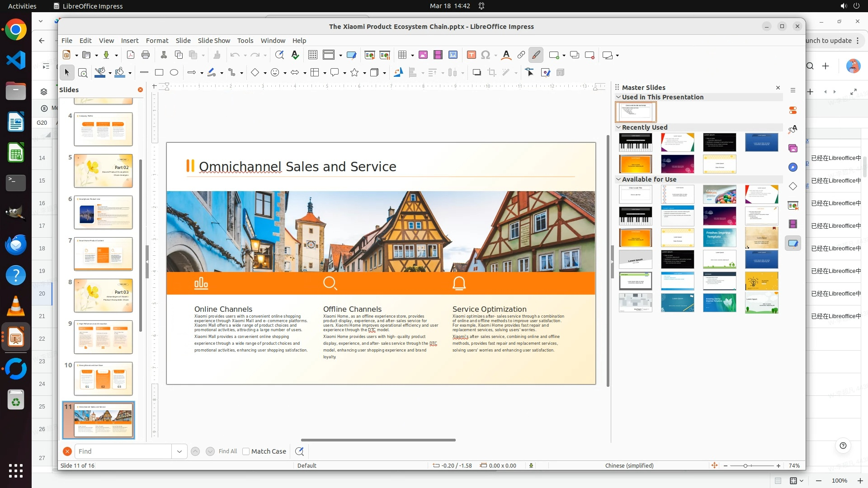Open the Insert Special Character tool

click(486, 55)
